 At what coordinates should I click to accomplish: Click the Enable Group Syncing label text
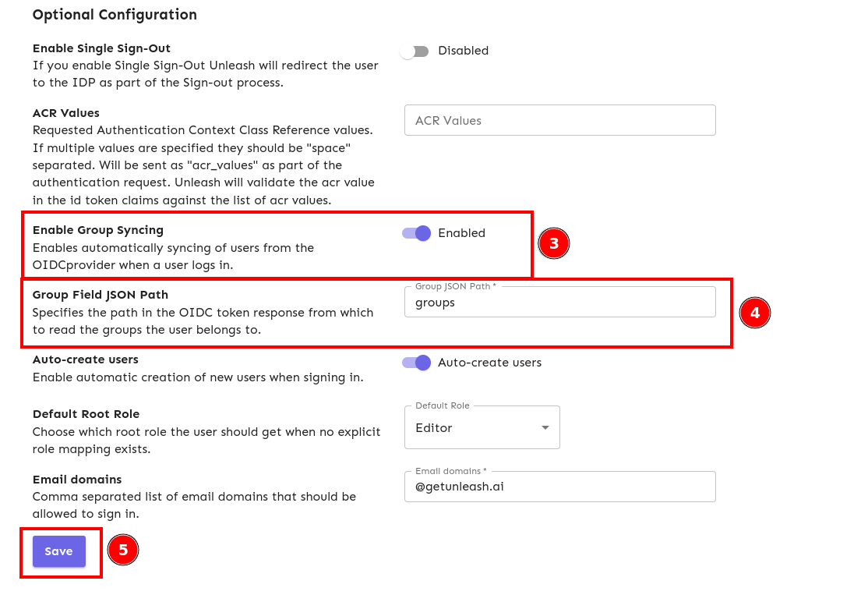pos(97,230)
